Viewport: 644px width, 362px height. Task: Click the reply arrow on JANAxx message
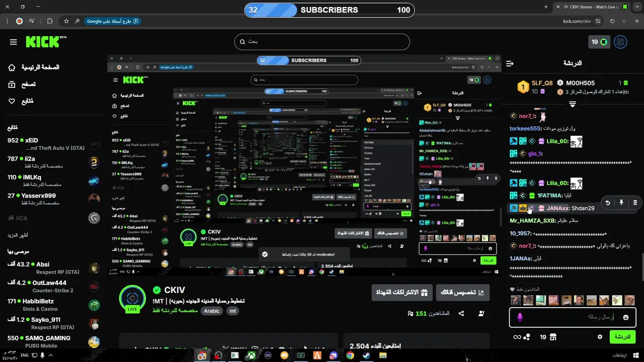(608, 203)
